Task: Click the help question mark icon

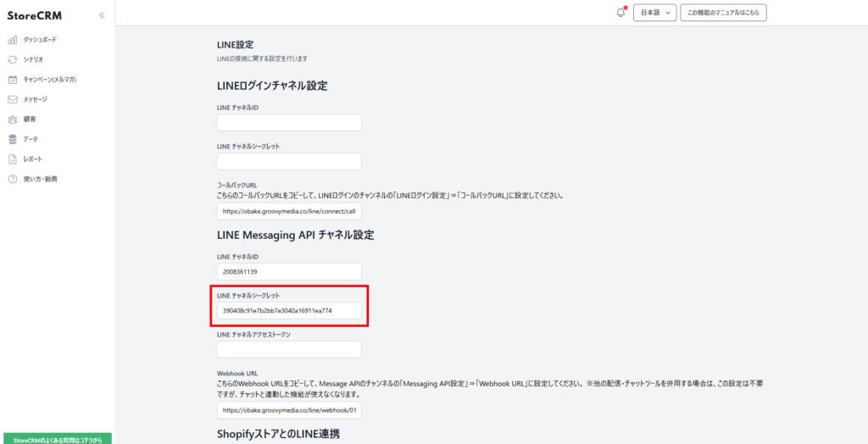Action: [13, 179]
